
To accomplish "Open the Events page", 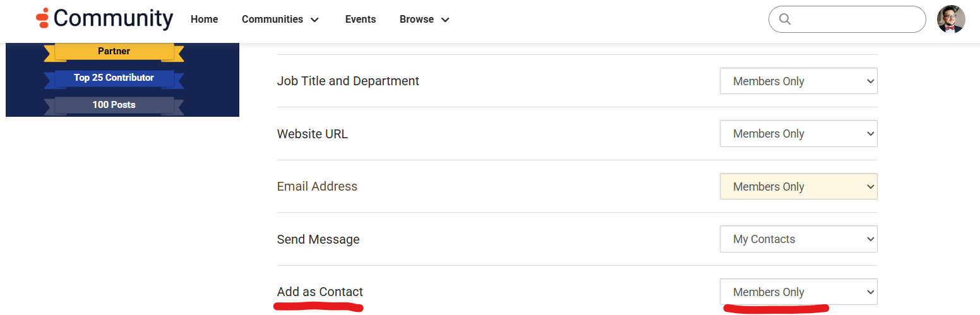I will coord(361,20).
